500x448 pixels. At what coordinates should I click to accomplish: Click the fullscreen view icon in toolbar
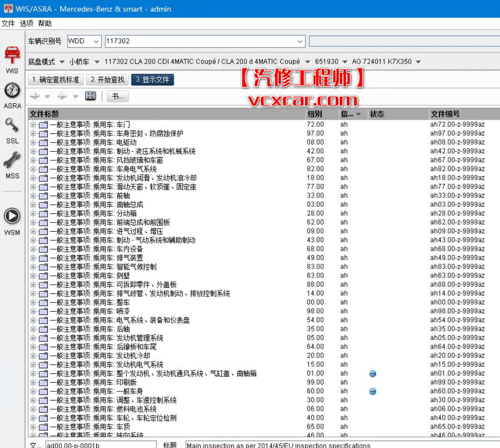91,96
